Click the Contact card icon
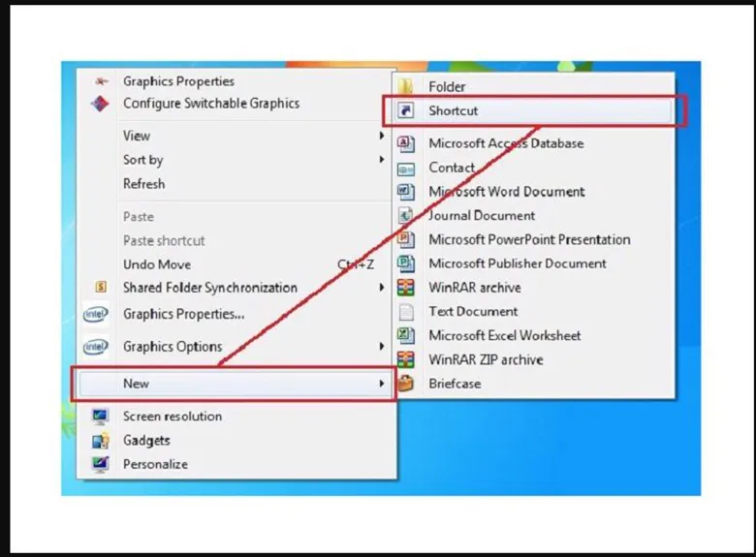The height and width of the screenshot is (557, 756). point(405,170)
